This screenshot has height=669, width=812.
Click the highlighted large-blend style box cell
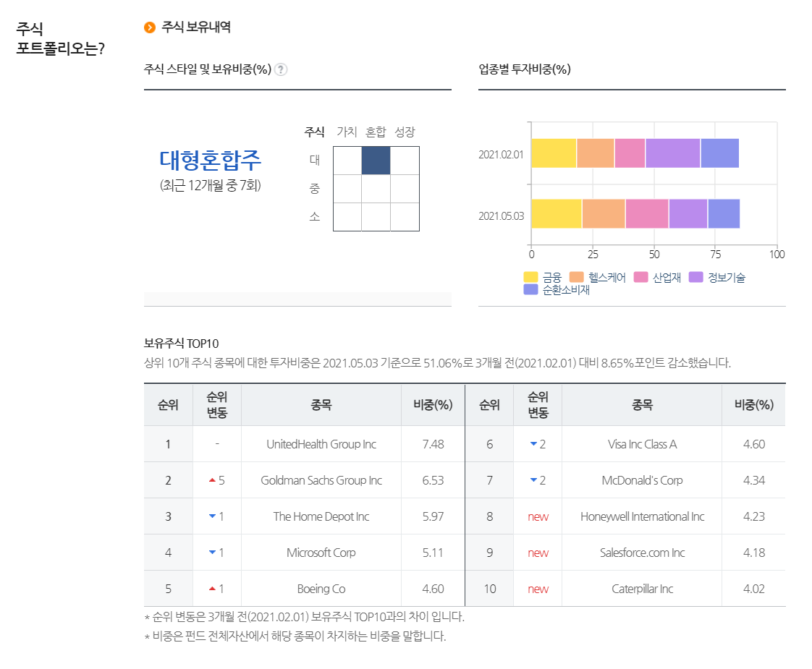376,161
